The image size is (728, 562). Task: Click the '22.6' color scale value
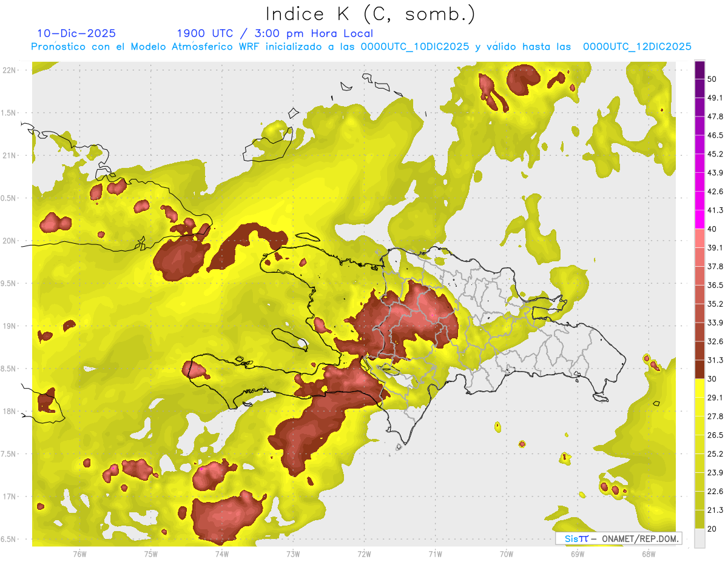715,491
